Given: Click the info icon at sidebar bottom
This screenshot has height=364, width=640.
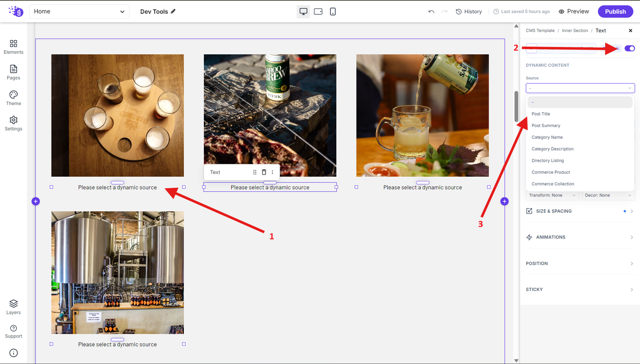Looking at the screenshot, I should pos(13,353).
